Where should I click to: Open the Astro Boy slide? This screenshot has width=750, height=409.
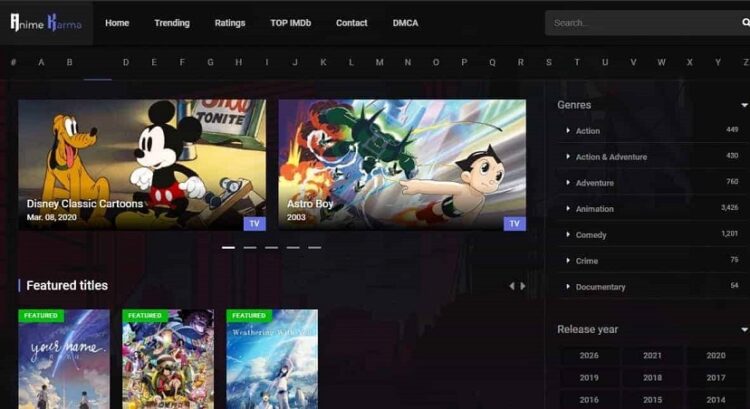point(402,165)
